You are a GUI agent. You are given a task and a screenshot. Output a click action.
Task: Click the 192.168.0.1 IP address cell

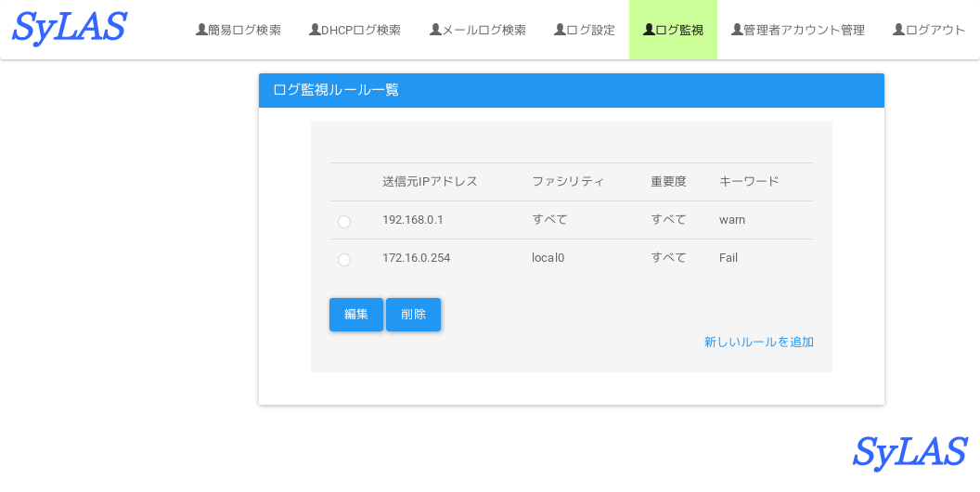click(412, 220)
